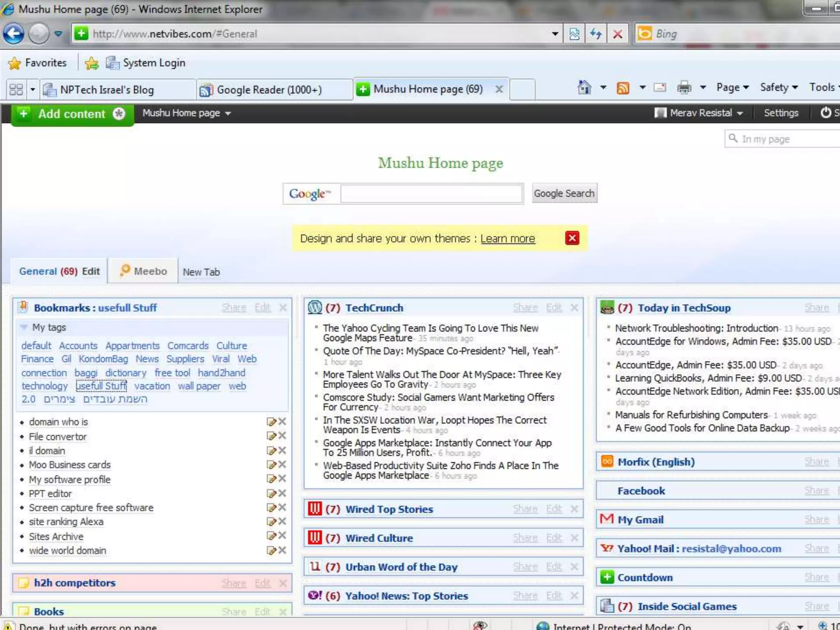Click Edit on the Wired Culture widget
Image resolution: width=840 pixels, height=630 pixels.
tap(554, 538)
